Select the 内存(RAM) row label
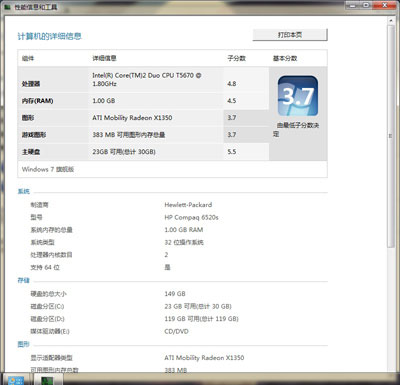Screen dimensions: 400x385 tap(37, 101)
